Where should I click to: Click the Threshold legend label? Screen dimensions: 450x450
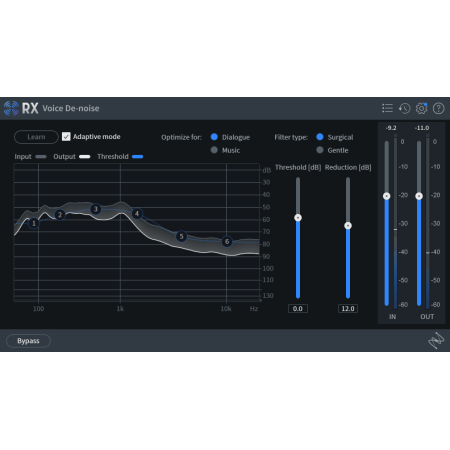point(113,157)
